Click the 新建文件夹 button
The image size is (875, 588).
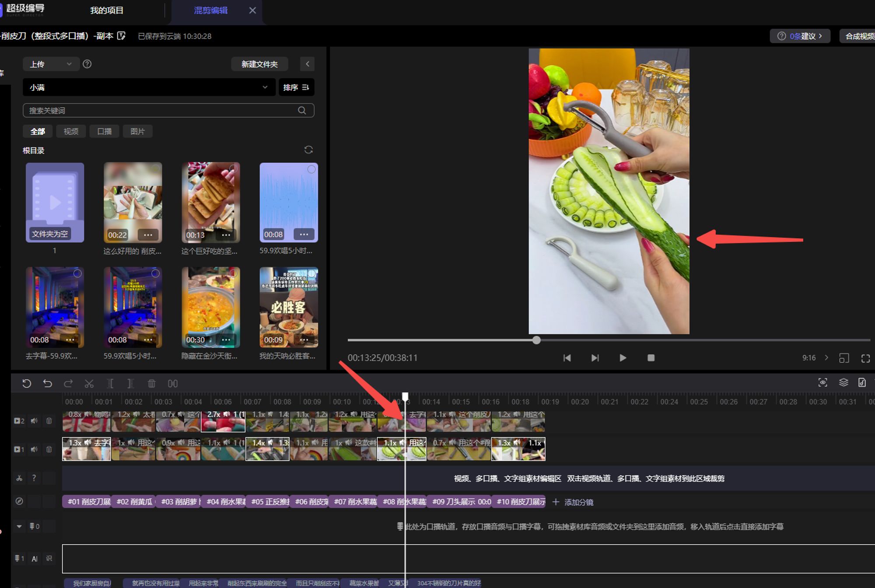pyautogui.click(x=259, y=64)
